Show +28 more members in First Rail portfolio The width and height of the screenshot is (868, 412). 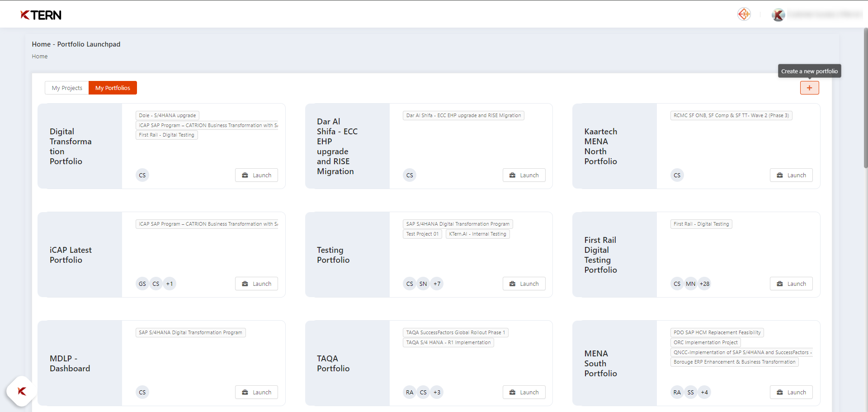[x=704, y=284]
